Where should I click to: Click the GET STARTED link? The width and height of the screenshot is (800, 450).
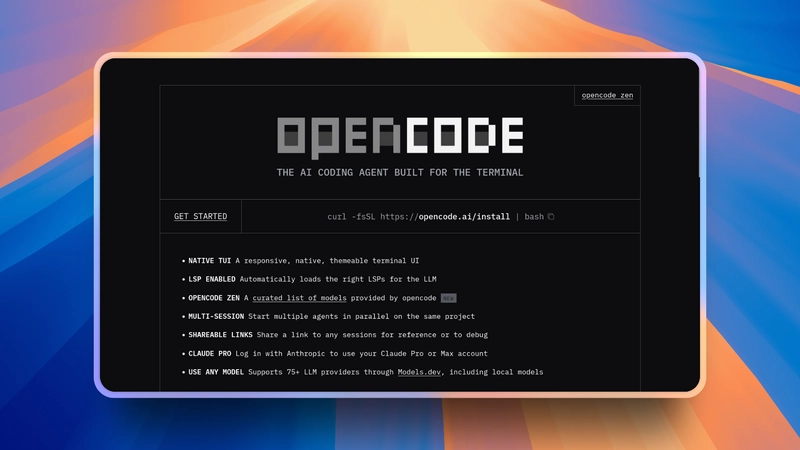201,216
